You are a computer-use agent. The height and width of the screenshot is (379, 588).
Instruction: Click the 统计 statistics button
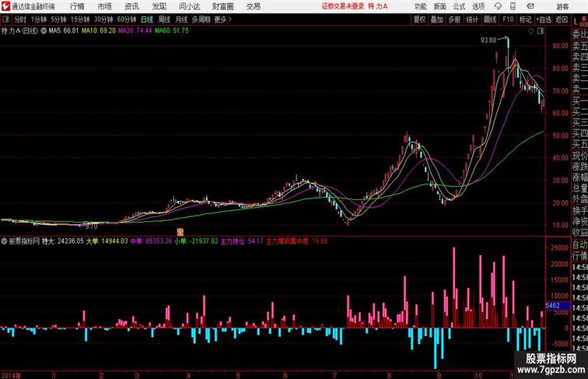pos(472,19)
